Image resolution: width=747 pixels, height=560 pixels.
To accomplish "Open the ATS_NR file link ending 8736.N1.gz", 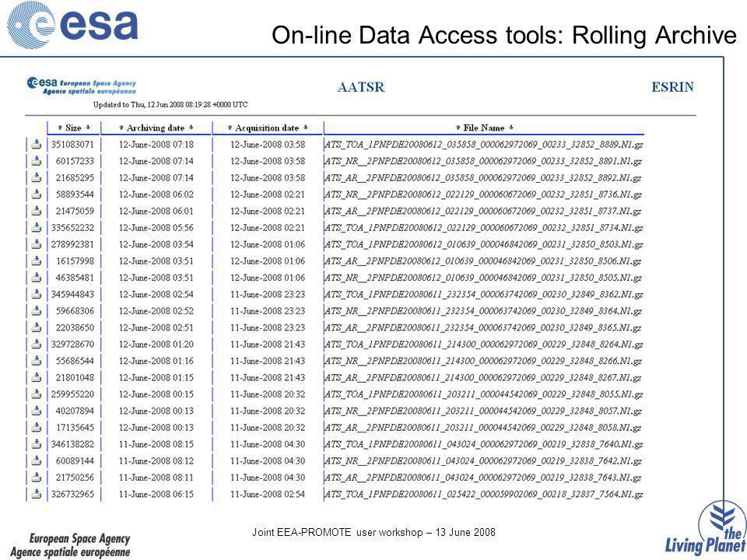I will coord(483,194).
